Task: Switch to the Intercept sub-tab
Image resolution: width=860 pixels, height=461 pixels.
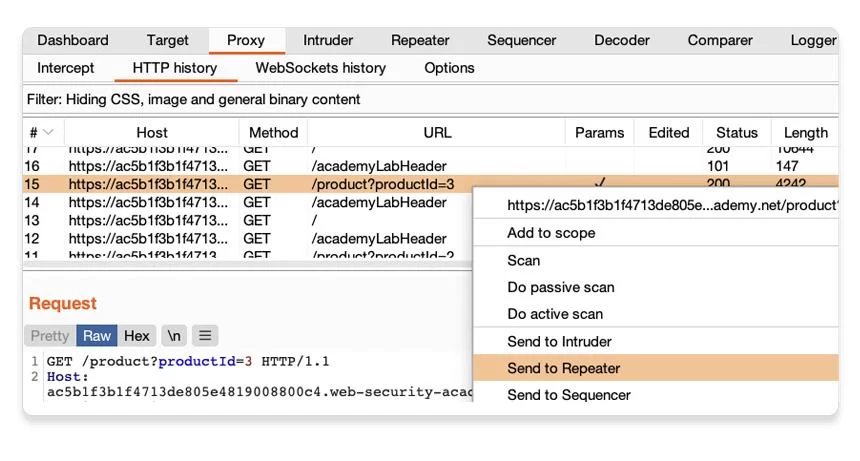Action: [66, 68]
